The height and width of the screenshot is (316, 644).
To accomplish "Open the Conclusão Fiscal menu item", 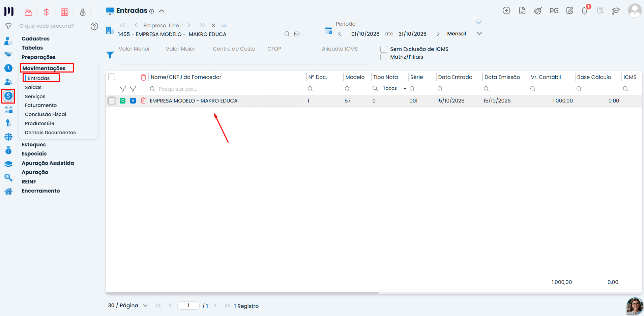I will 46,114.
